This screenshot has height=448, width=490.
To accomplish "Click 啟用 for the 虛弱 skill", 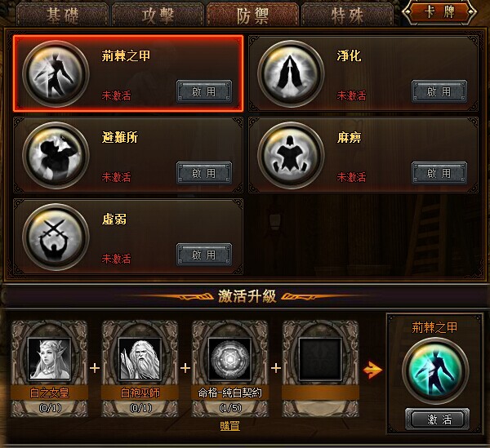I will [x=204, y=255].
